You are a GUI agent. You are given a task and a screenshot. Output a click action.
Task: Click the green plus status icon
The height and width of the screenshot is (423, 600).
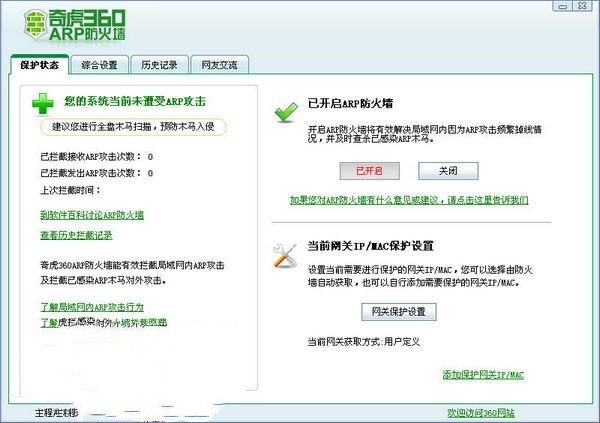click(x=42, y=103)
